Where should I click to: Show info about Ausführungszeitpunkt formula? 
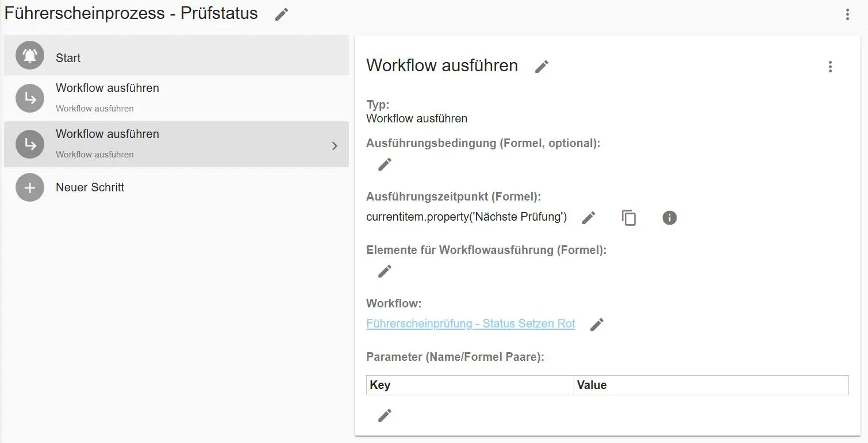coord(669,218)
